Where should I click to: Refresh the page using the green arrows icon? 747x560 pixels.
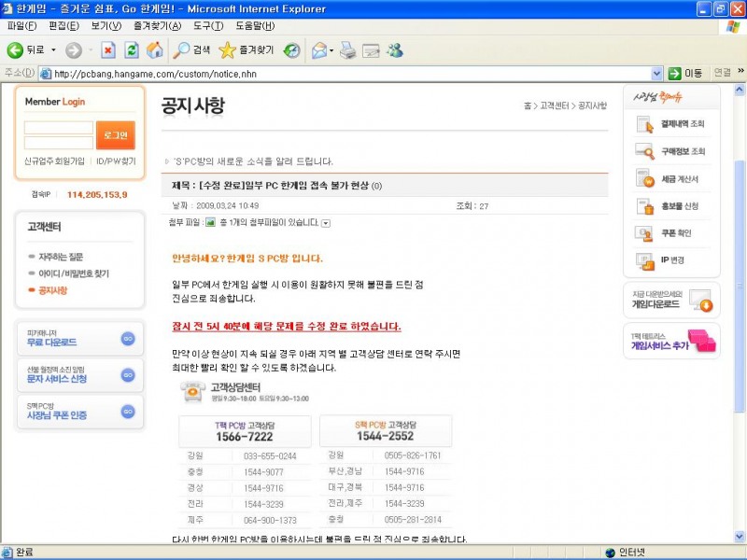click(132, 50)
